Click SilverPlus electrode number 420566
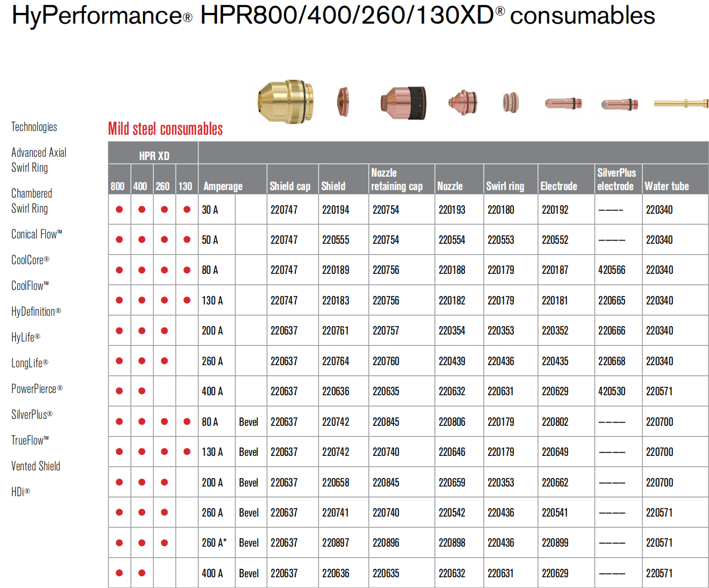The width and height of the screenshot is (709, 588). pyautogui.click(x=612, y=270)
